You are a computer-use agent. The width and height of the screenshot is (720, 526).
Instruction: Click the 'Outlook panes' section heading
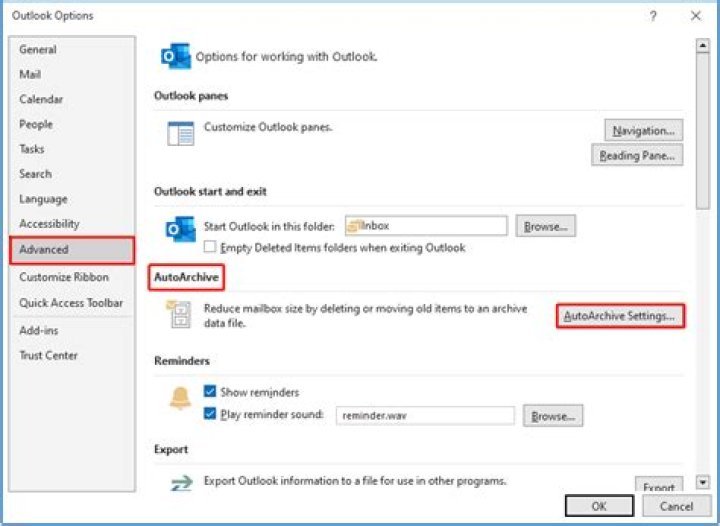coord(191,96)
